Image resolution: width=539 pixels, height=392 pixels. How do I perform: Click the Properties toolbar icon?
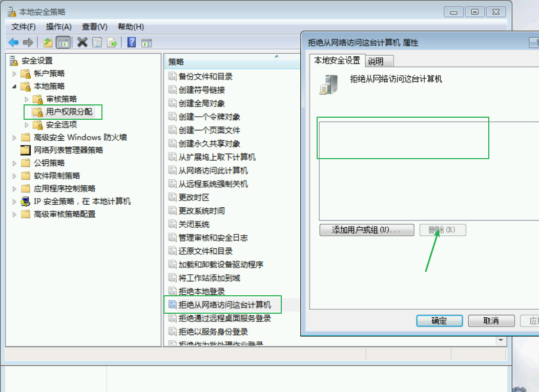97,42
